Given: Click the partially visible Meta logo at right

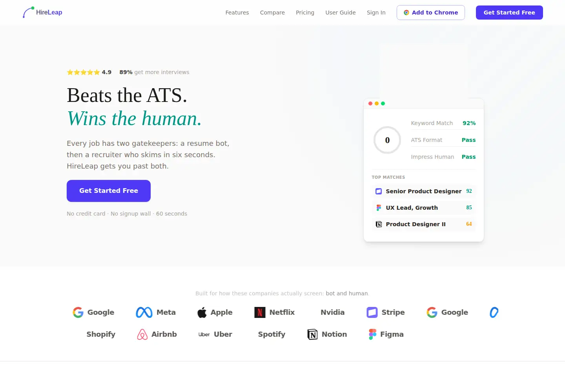Looking at the screenshot, I should tap(494, 312).
